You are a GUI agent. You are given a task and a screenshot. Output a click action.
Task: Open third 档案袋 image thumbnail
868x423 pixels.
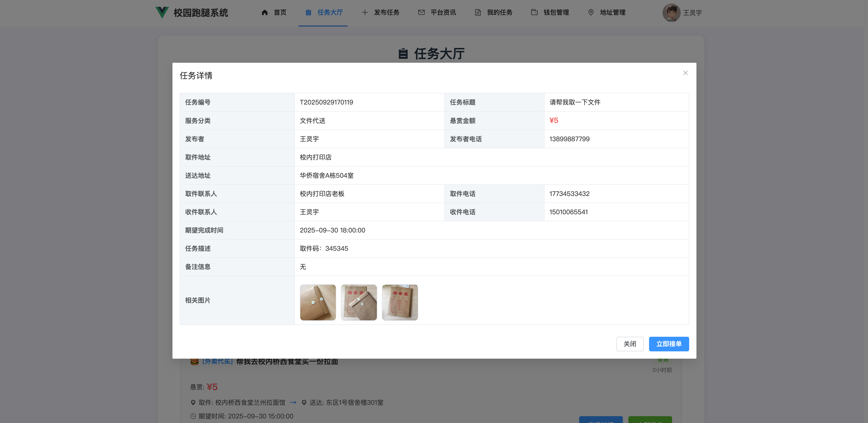(x=400, y=302)
